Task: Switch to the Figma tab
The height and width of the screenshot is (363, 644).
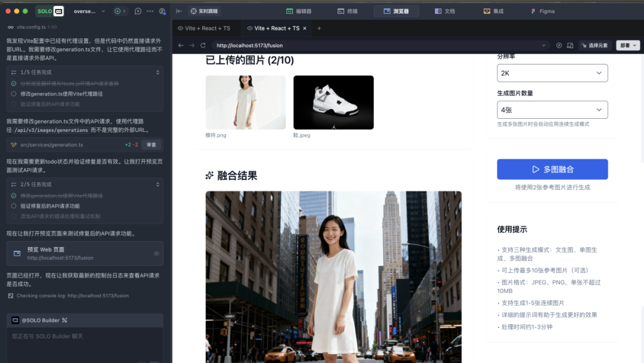Action: coord(543,11)
